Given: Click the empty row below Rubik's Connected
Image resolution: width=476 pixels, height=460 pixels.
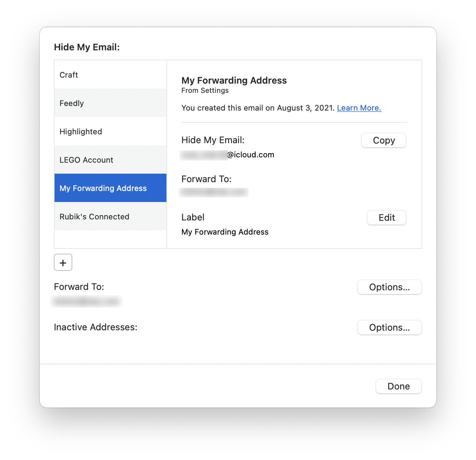Looking at the screenshot, I should click(110, 239).
